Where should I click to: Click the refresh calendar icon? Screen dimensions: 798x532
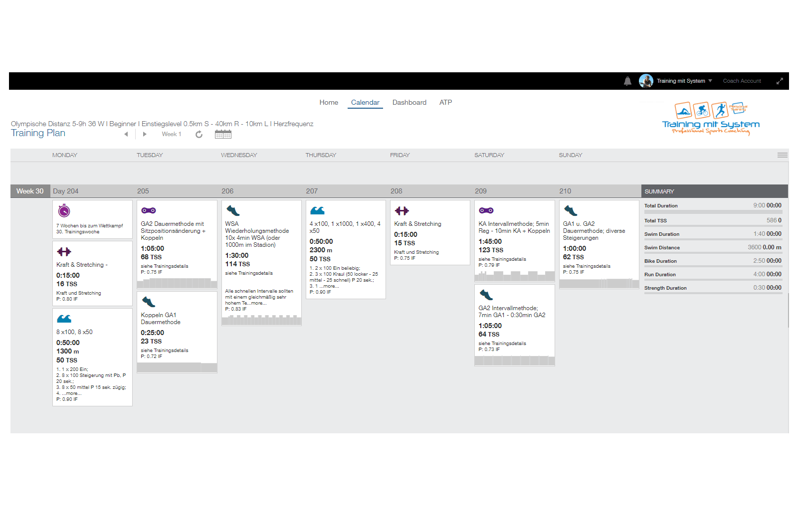[x=199, y=135]
